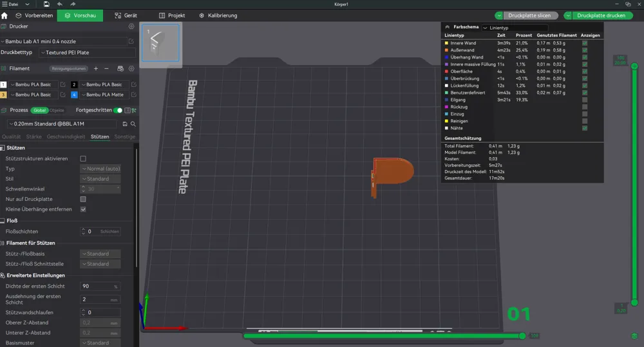This screenshot has height=347, width=644.
Task: Click the settings list icon beside Fortgeschritten
Action: [x=128, y=111]
